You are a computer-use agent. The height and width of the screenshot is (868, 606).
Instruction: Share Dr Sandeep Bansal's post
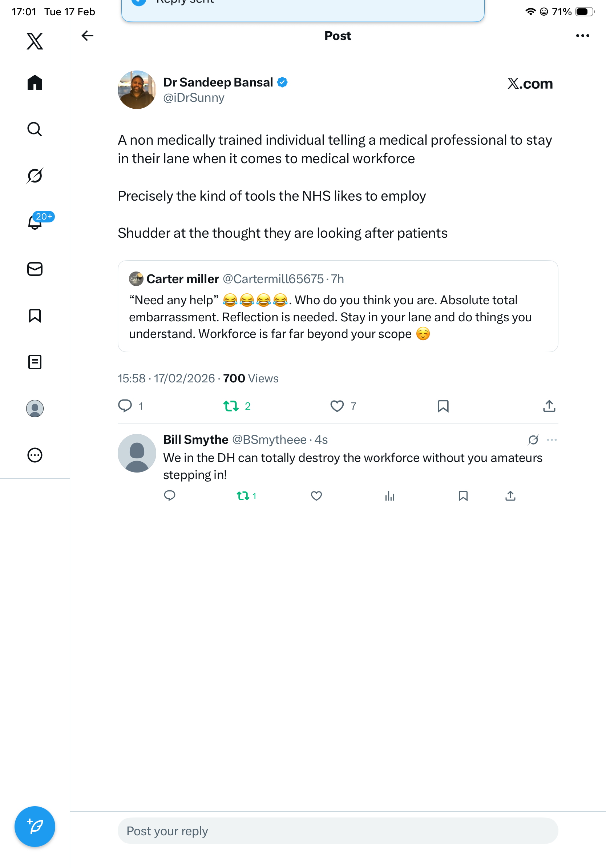pos(549,406)
